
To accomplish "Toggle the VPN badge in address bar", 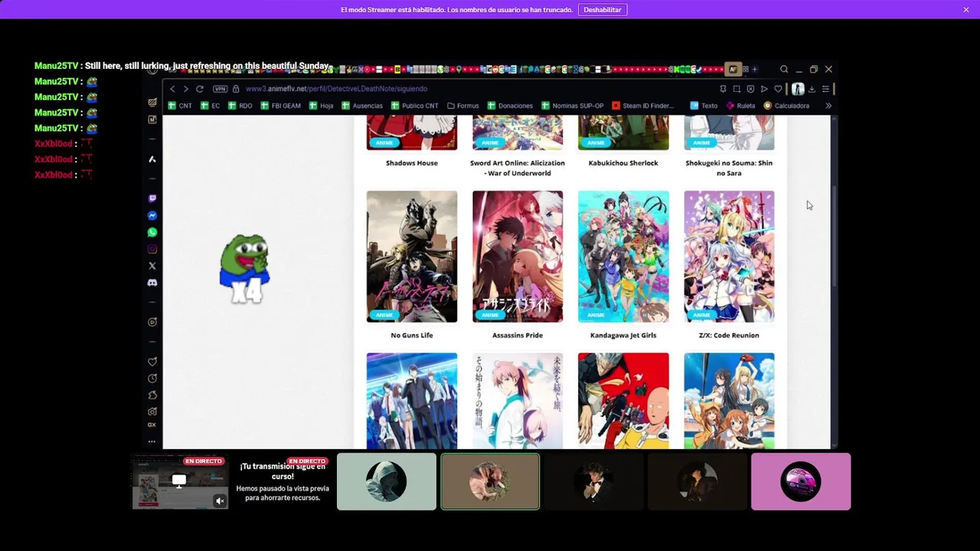I will 220,89.
